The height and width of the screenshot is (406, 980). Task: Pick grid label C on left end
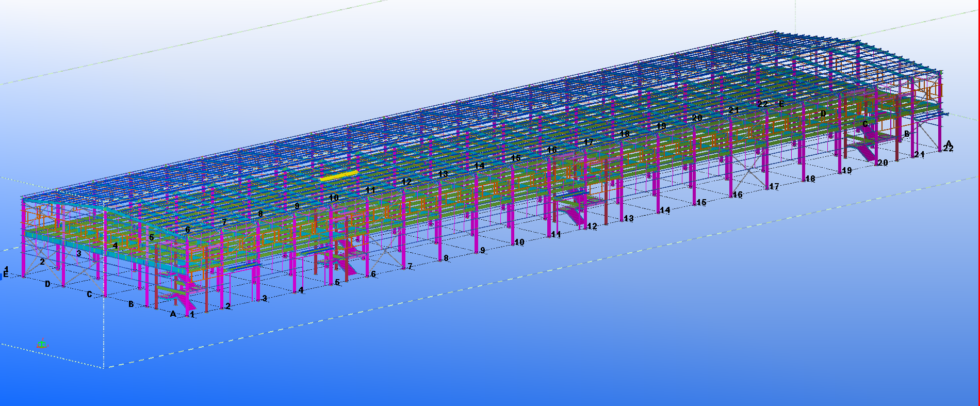point(89,294)
